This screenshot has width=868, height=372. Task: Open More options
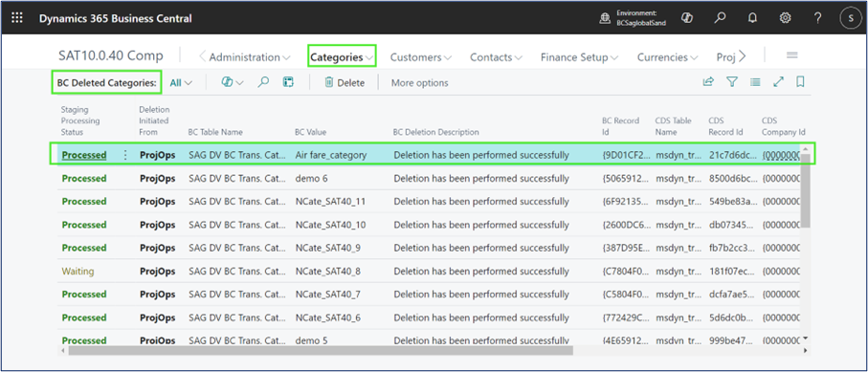pyautogui.click(x=419, y=83)
